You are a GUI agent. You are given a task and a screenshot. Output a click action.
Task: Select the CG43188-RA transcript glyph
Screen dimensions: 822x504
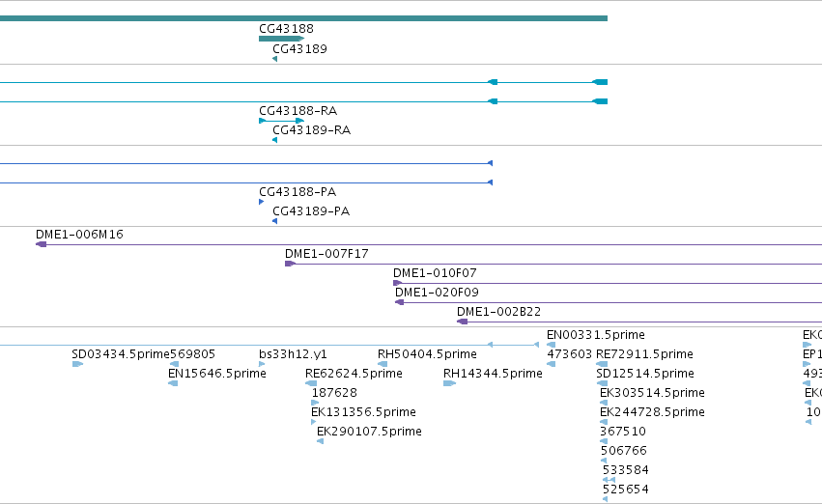point(281,121)
